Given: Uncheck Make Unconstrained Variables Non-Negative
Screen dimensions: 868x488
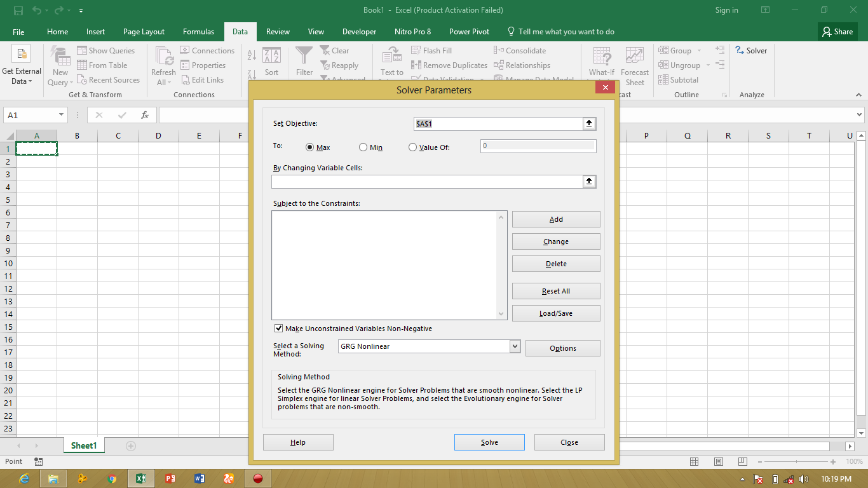Looking at the screenshot, I should point(278,328).
